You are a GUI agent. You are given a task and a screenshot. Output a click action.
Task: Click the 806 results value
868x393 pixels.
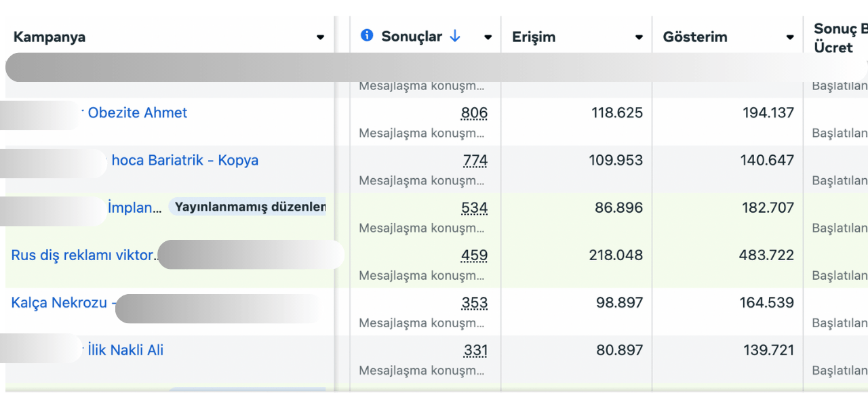(474, 113)
